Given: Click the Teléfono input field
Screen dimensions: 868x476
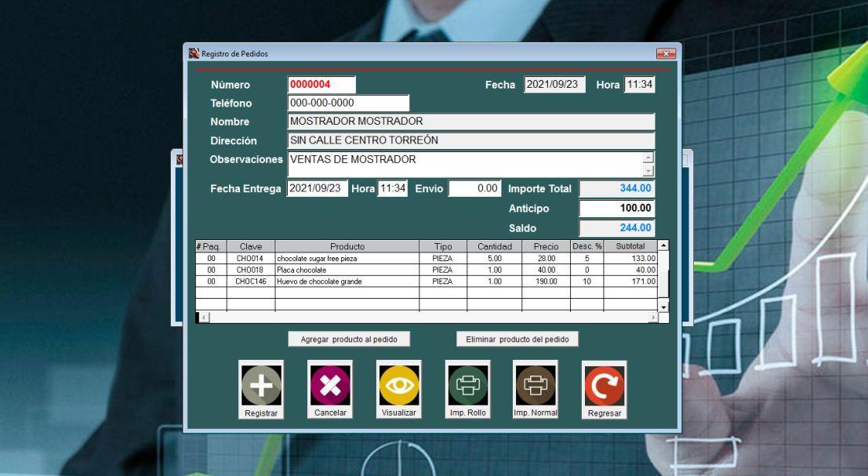Looking at the screenshot, I should [348, 103].
